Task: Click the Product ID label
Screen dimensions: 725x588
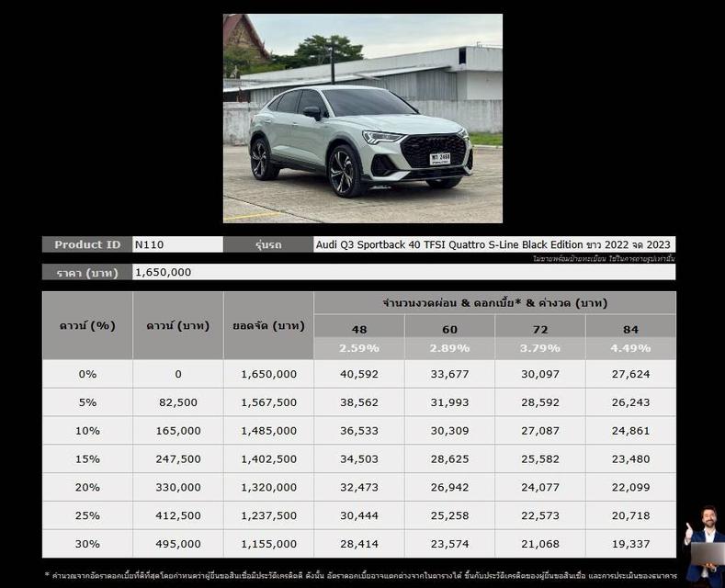Action: pos(87,244)
